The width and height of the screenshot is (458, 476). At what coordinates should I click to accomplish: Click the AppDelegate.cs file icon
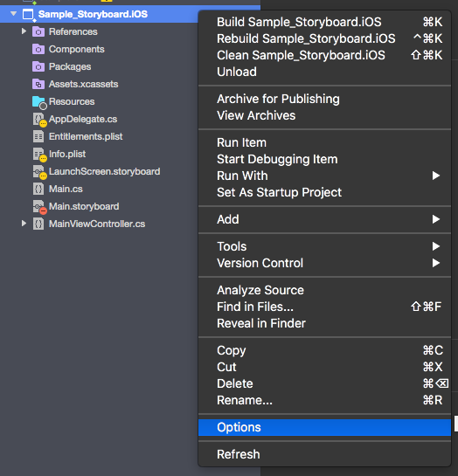(x=39, y=120)
